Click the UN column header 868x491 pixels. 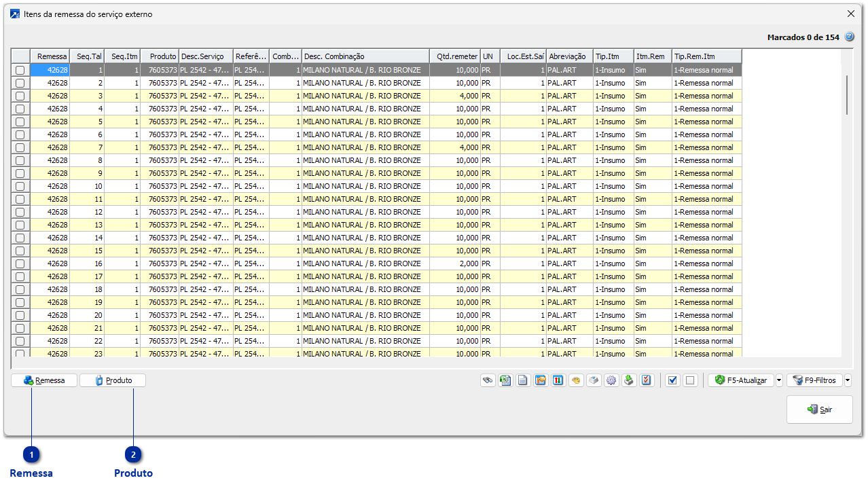point(490,56)
